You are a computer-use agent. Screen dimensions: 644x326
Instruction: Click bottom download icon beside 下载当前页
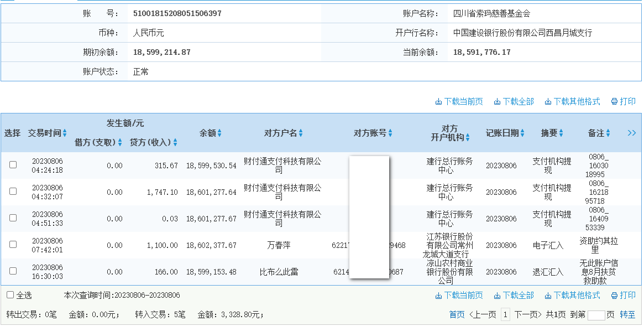pos(438,296)
